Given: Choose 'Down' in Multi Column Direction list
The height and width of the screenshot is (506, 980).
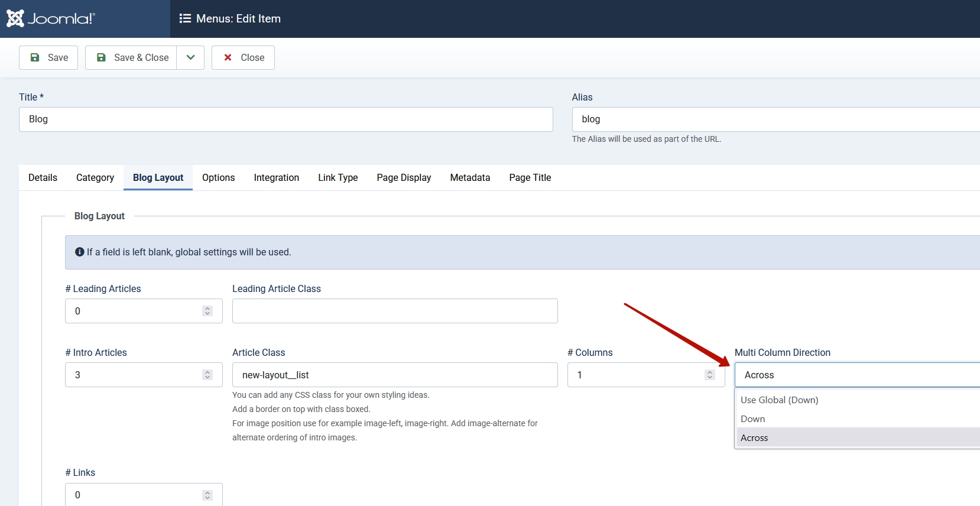Looking at the screenshot, I should coord(753,419).
